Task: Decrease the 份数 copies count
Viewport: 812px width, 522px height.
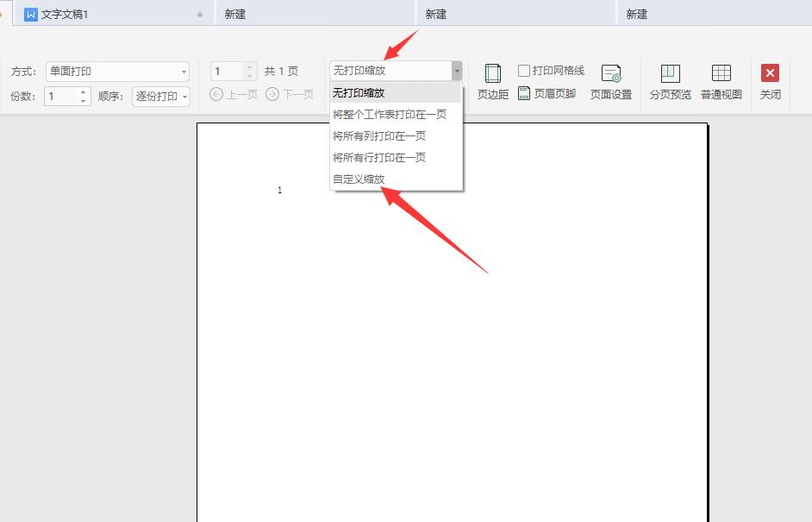Action: tap(84, 101)
